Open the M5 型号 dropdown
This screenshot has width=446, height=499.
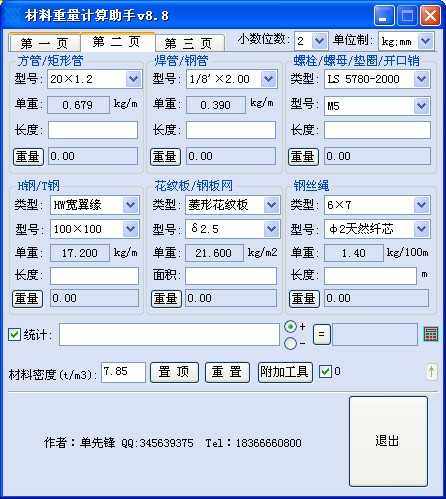coord(422,106)
